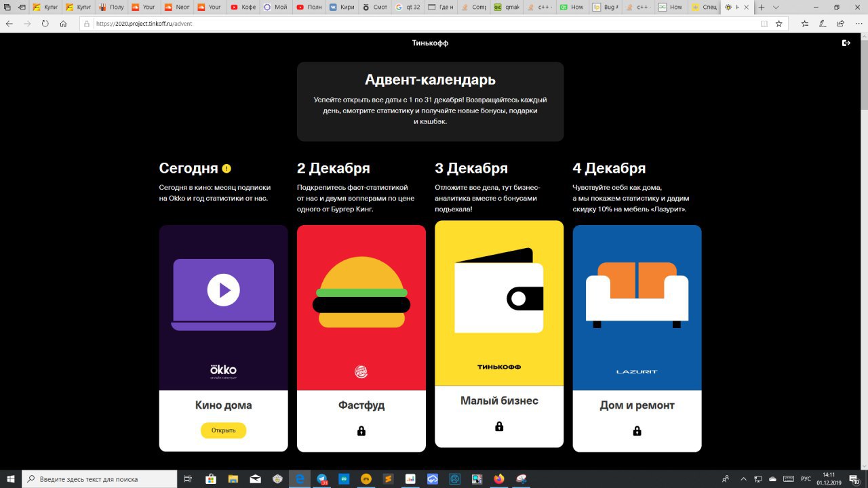Click the Okko logo on the purple card

(223, 370)
